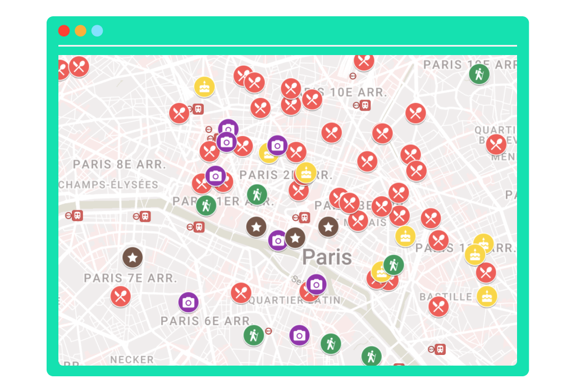Open the yellow cake marker below the Marais area
Screen dimensions: 576x392
click(405, 236)
